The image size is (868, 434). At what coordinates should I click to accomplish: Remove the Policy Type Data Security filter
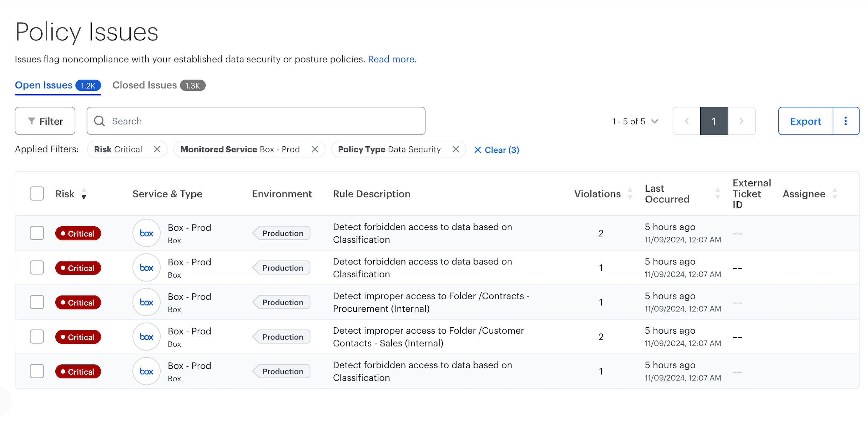(x=456, y=149)
